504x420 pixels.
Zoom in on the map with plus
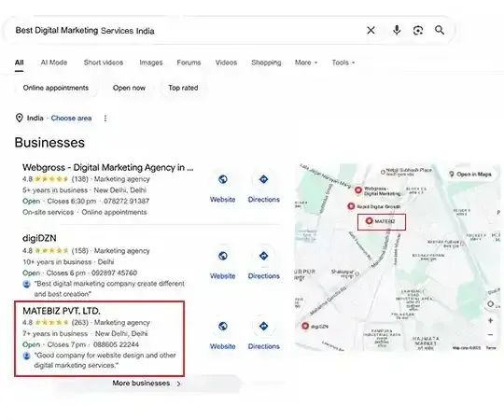[x=491, y=320]
